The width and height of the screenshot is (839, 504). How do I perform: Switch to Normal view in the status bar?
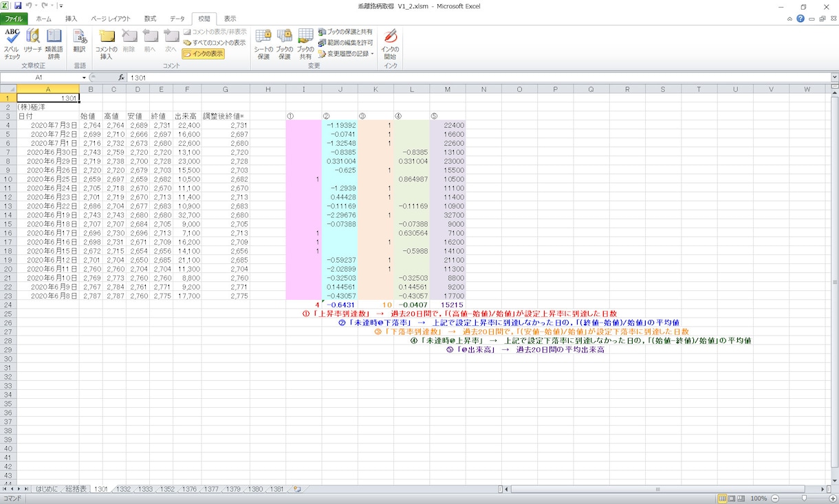pos(723,498)
